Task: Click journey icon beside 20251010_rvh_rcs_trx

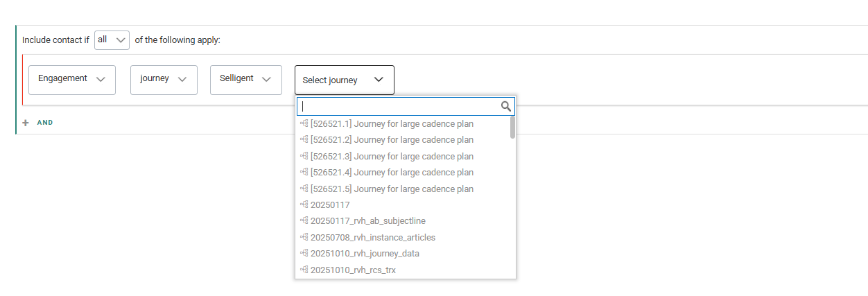Action: (x=304, y=270)
